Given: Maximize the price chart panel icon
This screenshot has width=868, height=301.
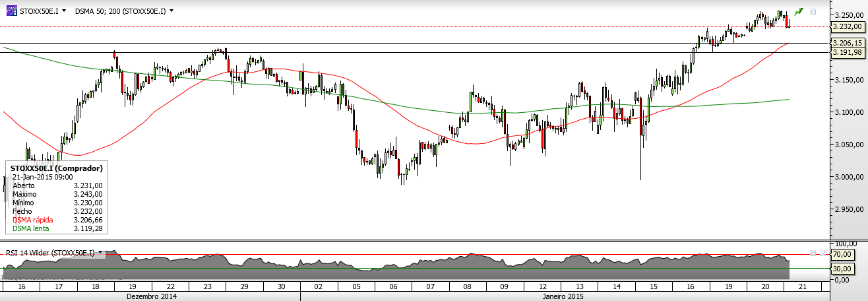Looking at the screenshot, I should pos(813,11).
